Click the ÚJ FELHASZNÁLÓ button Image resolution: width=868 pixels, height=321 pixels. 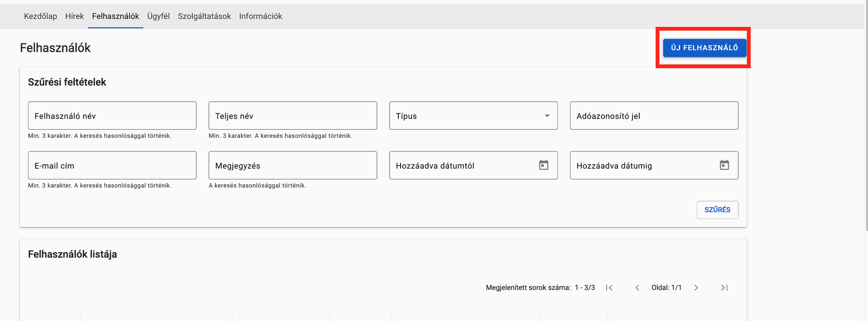tap(704, 47)
